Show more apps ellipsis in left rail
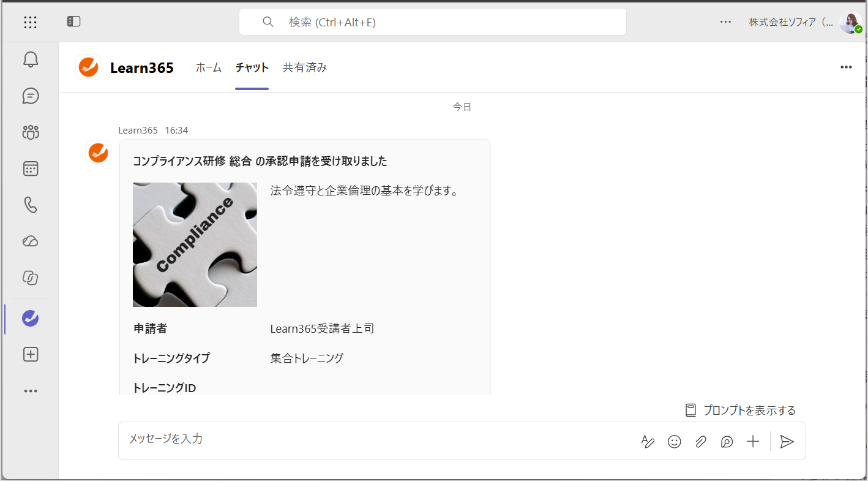 point(31,391)
